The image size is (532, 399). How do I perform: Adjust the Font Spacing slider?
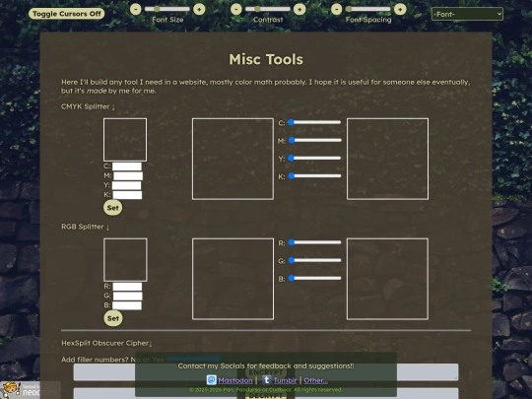pos(368,9)
